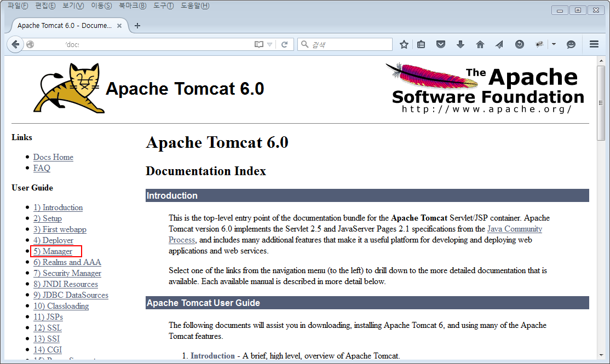Screen dimensions: 610x364
Task: Open the 2) Setup link
Action: click(48, 218)
